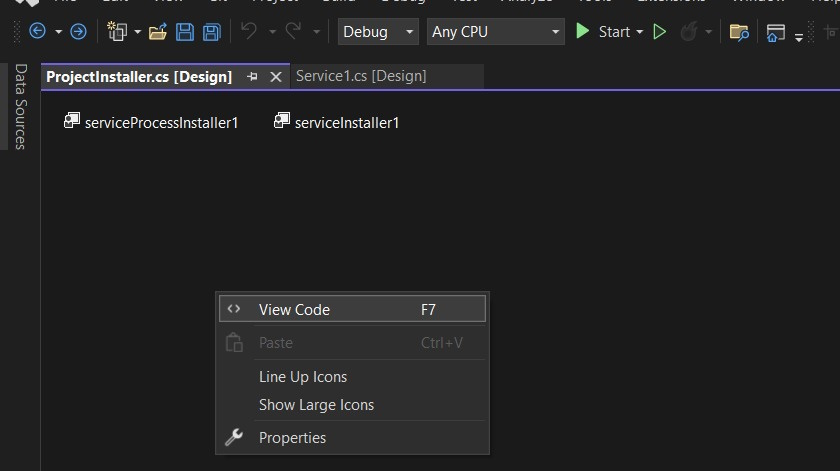This screenshot has height=471, width=840.
Task: Click the New Project toolbar icon
Action: click(117, 32)
